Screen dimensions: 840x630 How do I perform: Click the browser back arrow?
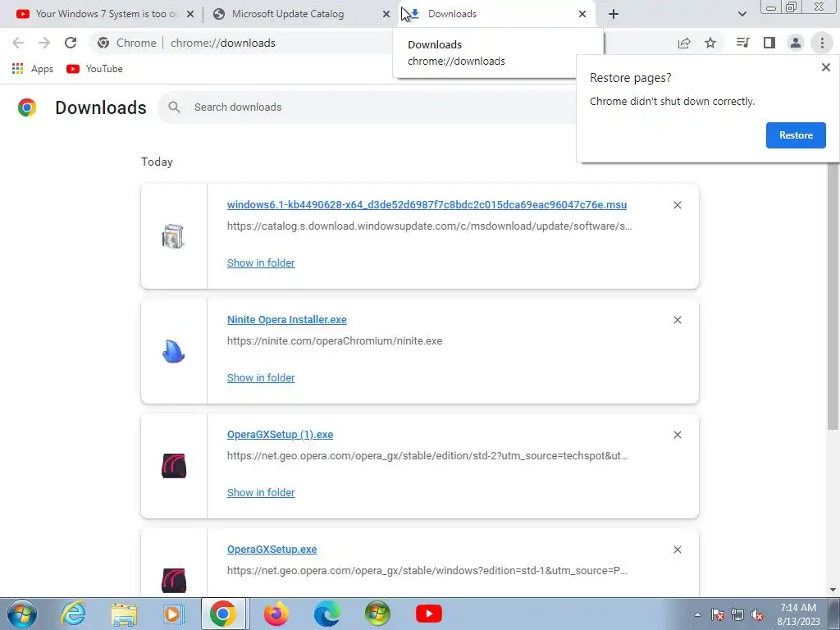point(18,43)
